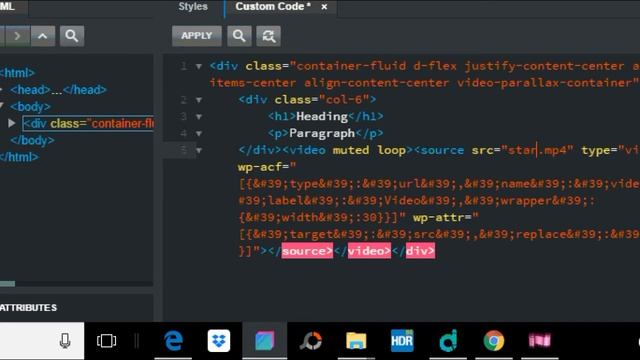This screenshot has height=360, width=640.
Task: Fold code line 1 with its arrow
Action: (x=199, y=66)
